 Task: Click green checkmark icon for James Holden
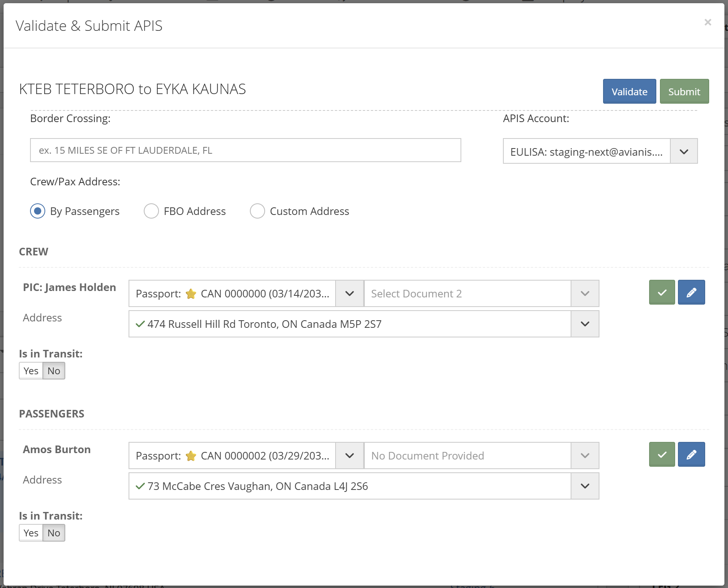click(x=662, y=293)
